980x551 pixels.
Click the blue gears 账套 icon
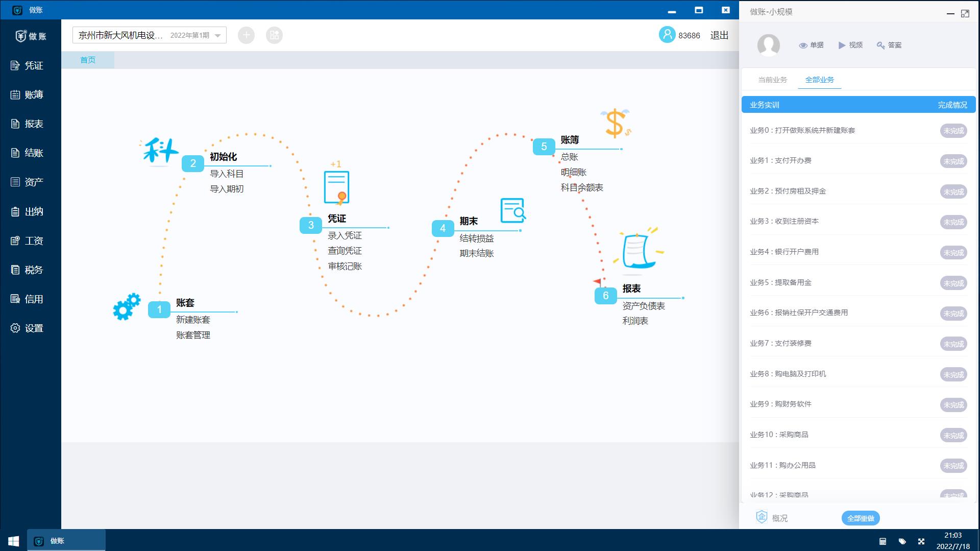pos(127,306)
